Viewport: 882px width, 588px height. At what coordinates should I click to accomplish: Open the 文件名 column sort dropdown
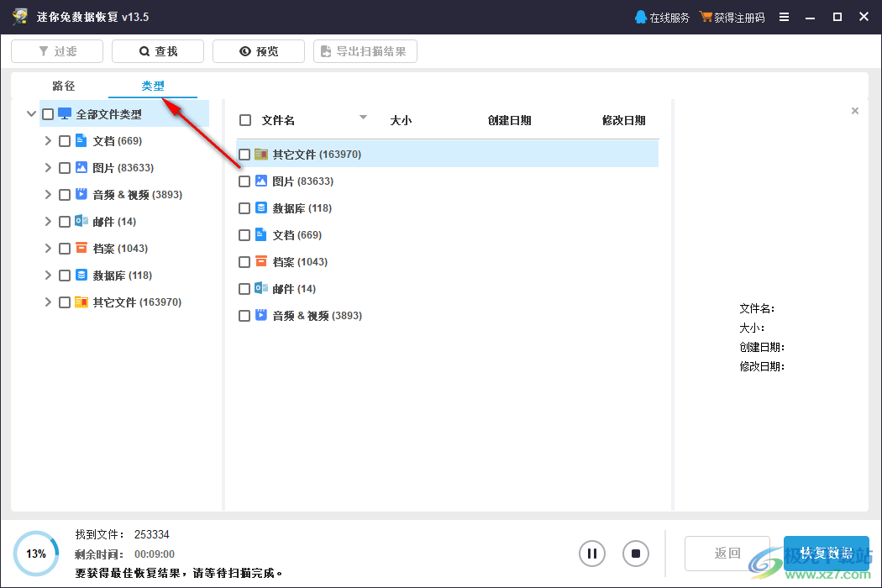coord(363,118)
